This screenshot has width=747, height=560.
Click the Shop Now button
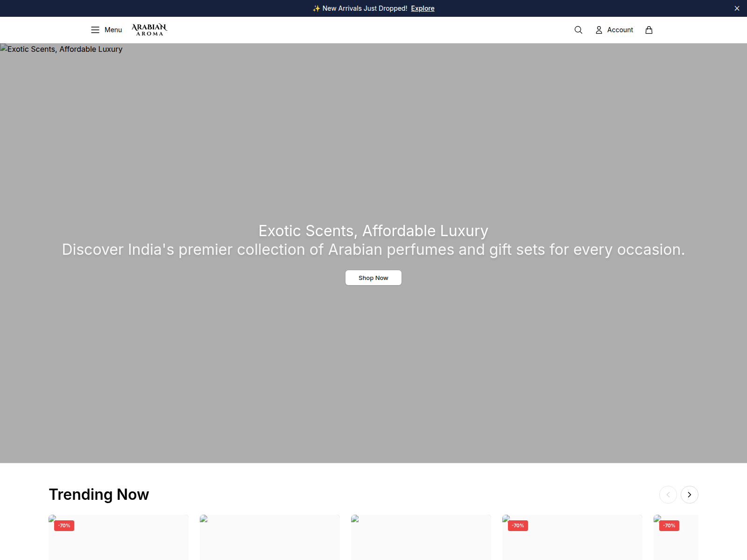tap(373, 278)
